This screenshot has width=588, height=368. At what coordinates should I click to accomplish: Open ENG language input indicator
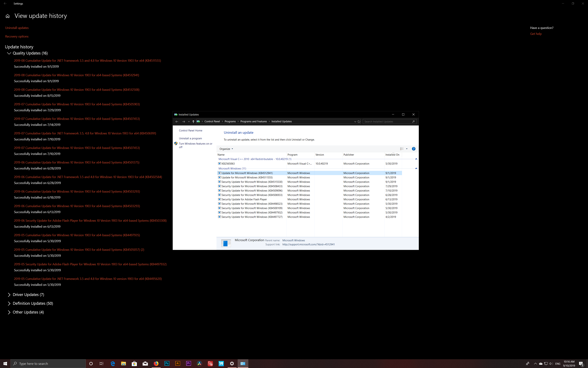558,364
